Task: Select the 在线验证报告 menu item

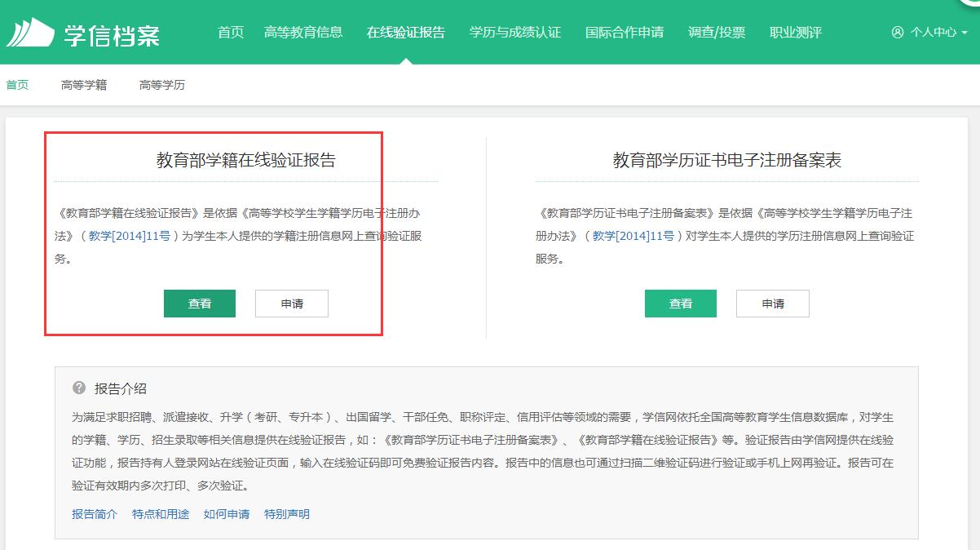Action: click(x=406, y=33)
